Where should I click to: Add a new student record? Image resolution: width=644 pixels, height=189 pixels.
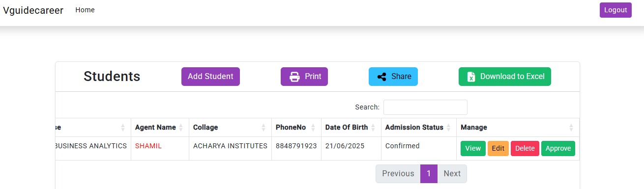click(210, 77)
